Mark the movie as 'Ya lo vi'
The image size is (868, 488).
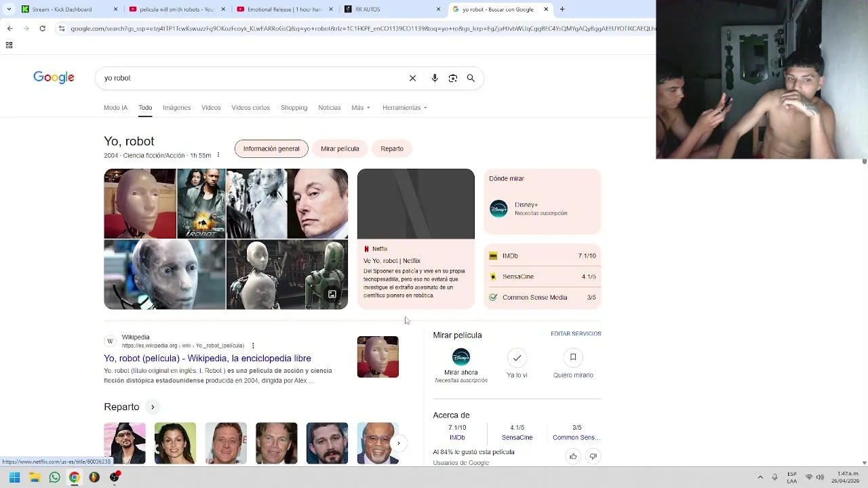[517, 357]
